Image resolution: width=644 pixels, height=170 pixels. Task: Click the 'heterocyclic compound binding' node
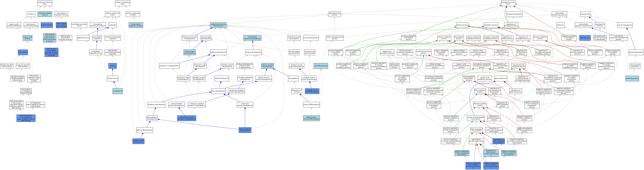(31, 25)
